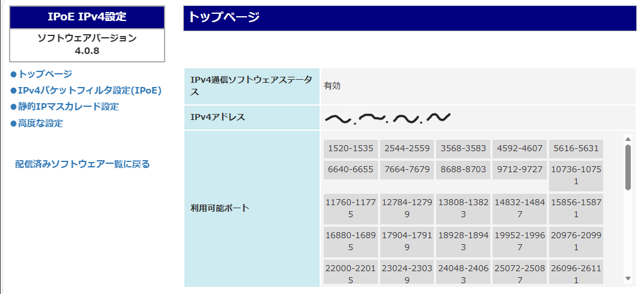Select port range 22000-22015 cell
The width and height of the screenshot is (644, 294).
point(350,272)
